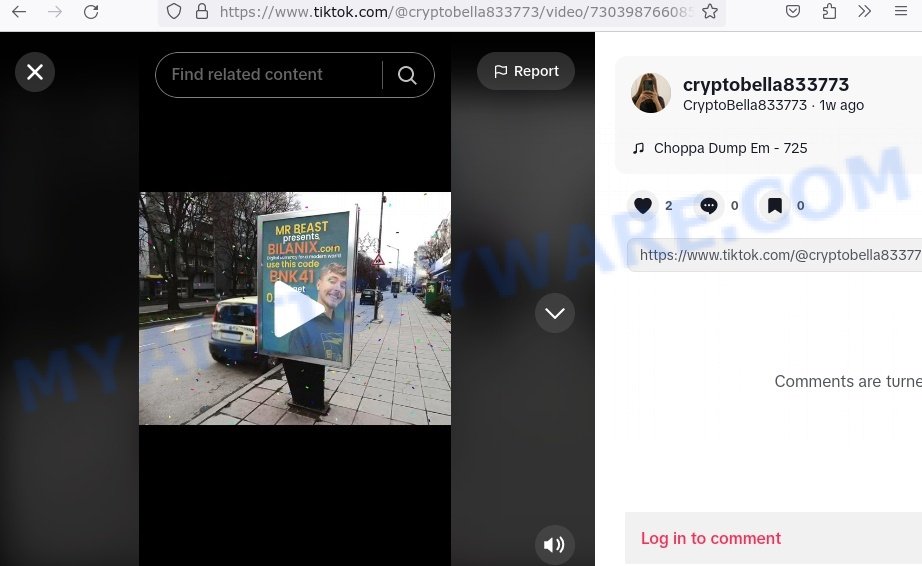Click the music note icon
The width and height of the screenshot is (922, 566).
(x=638, y=148)
